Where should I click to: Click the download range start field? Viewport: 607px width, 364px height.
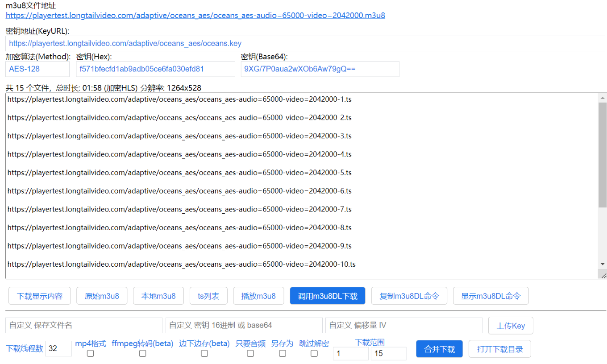[351, 353]
